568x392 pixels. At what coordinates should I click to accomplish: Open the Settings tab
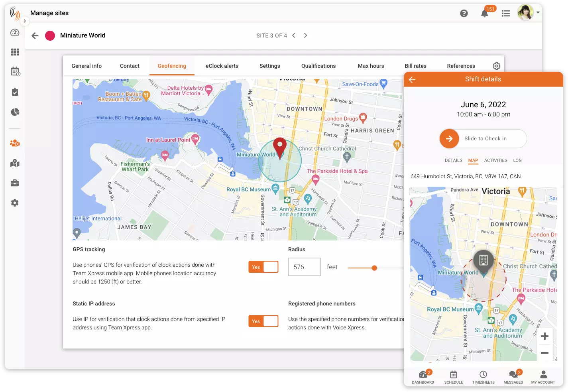tap(270, 66)
